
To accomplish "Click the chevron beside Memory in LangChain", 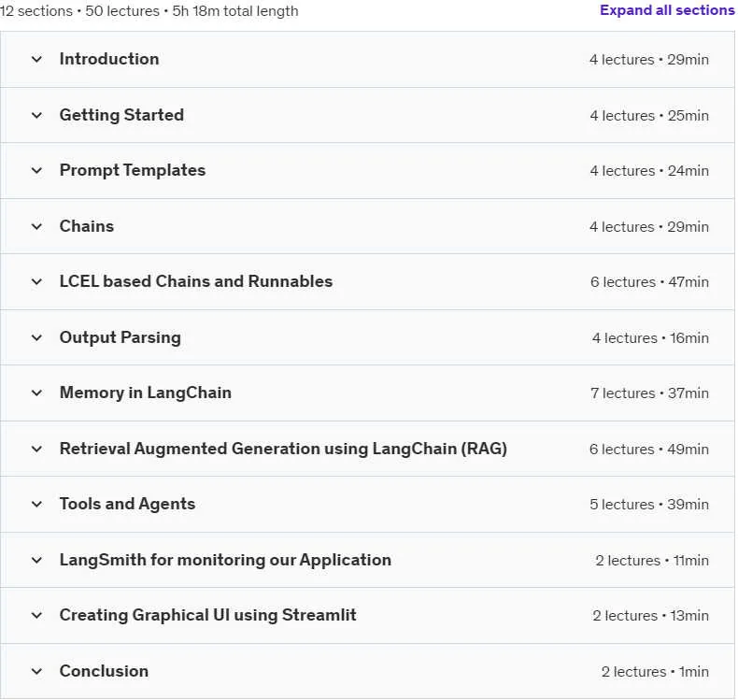I will point(36,393).
